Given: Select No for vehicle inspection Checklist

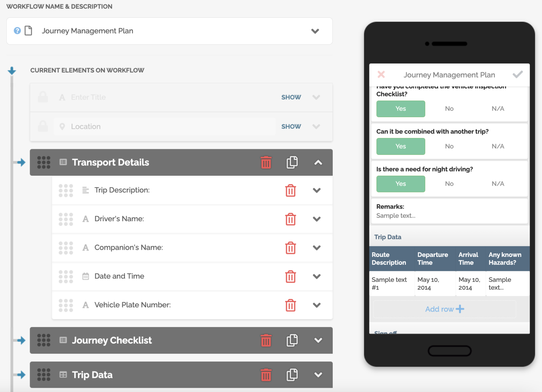Looking at the screenshot, I should pos(449,109).
